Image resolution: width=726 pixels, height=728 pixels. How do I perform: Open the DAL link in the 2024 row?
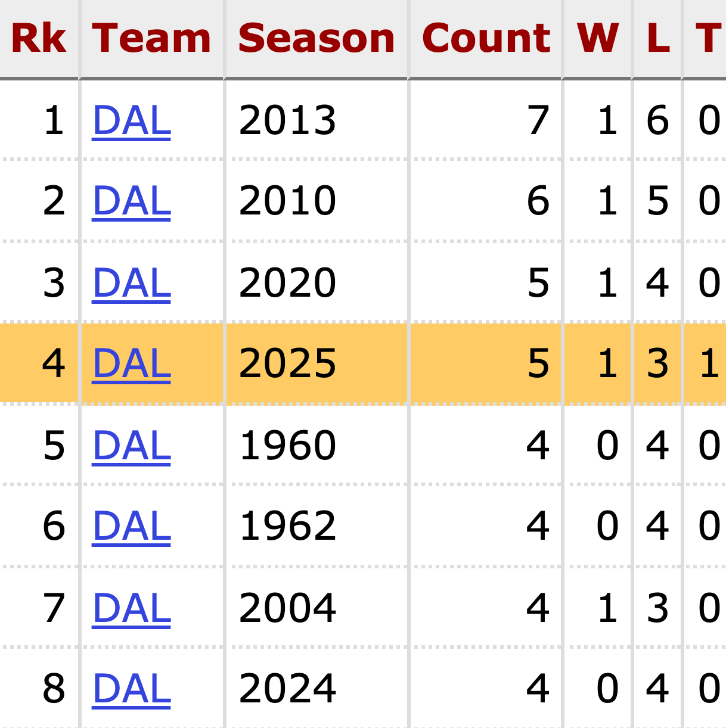click(132, 689)
